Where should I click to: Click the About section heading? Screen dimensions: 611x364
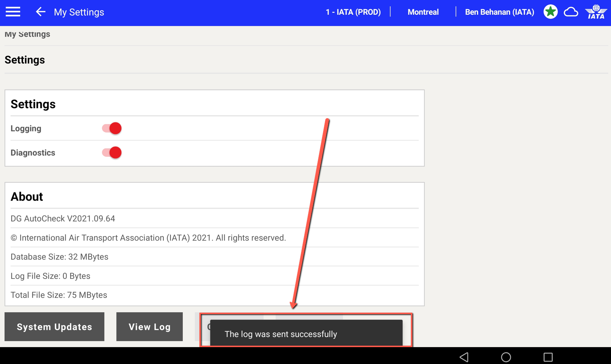click(27, 197)
